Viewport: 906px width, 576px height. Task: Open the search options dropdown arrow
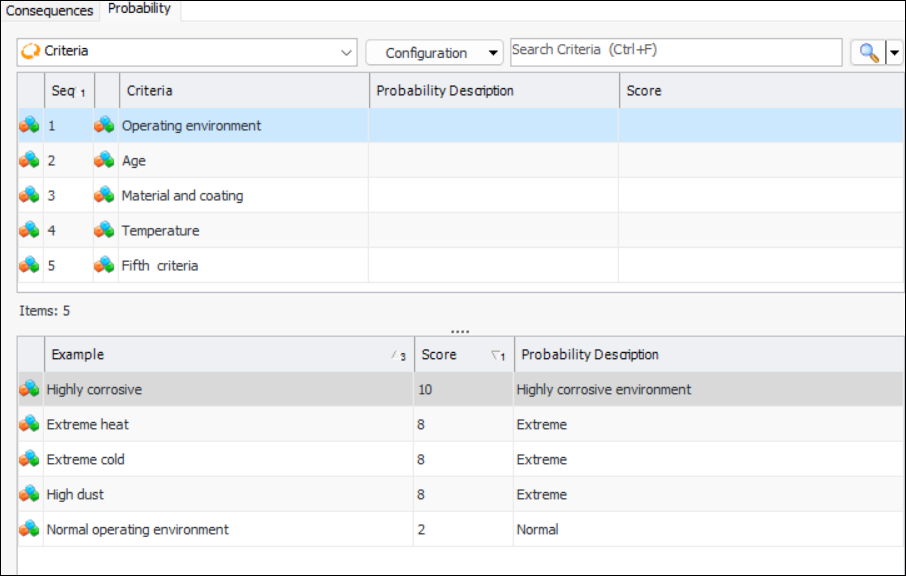click(x=895, y=53)
